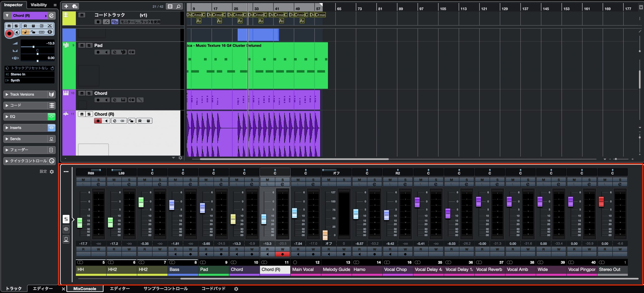Solo the Chord track in track list
This screenshot has height=293, width=644.
pos(89,93)
